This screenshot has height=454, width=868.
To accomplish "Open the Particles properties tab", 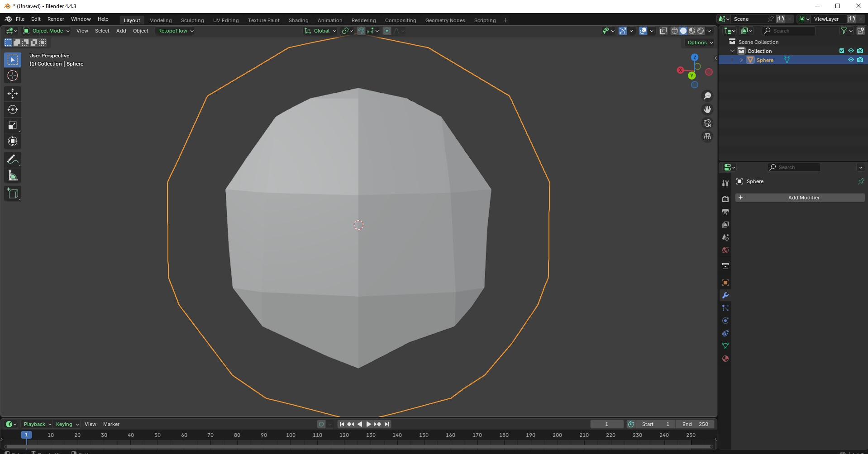I will click(x=725, y=308).
